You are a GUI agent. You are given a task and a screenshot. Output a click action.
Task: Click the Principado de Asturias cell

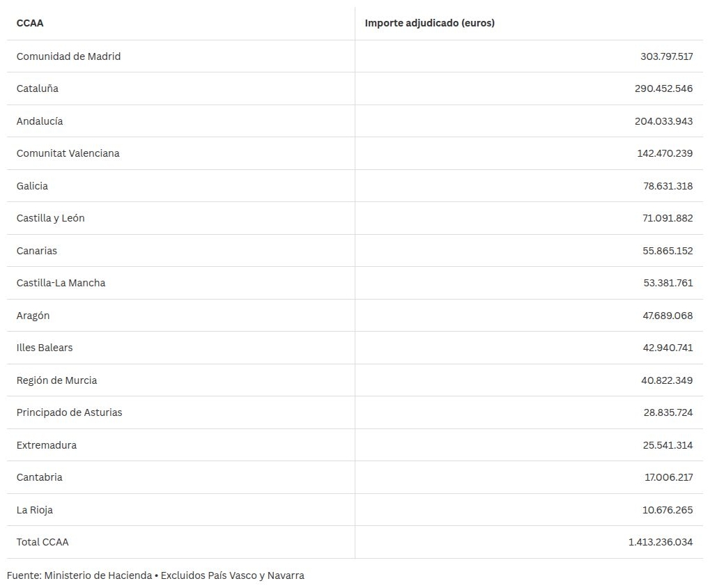[70, 412]
